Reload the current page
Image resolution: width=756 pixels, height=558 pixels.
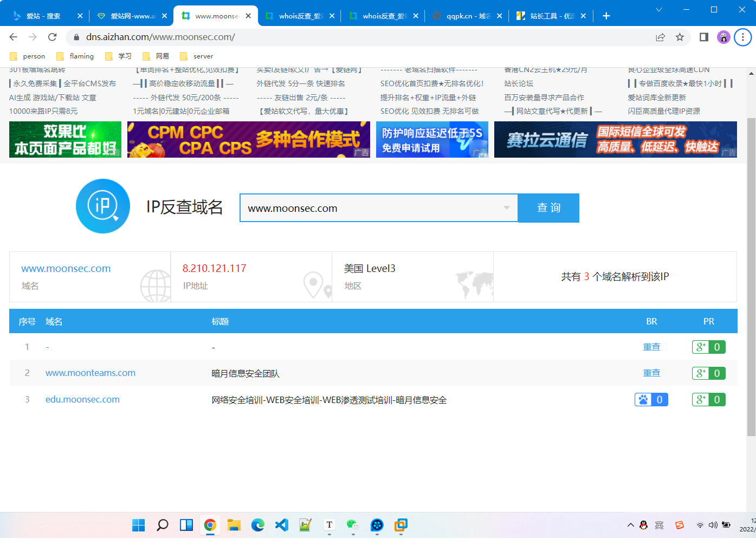point(53,37)
